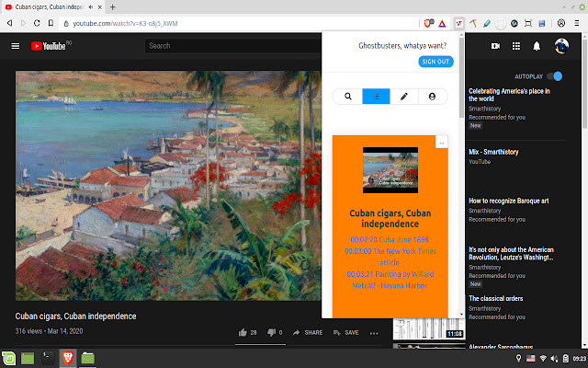588x368 pixels.
Task: Jump to 00:03:00 The New York Times article
Action: pos(390,257)
